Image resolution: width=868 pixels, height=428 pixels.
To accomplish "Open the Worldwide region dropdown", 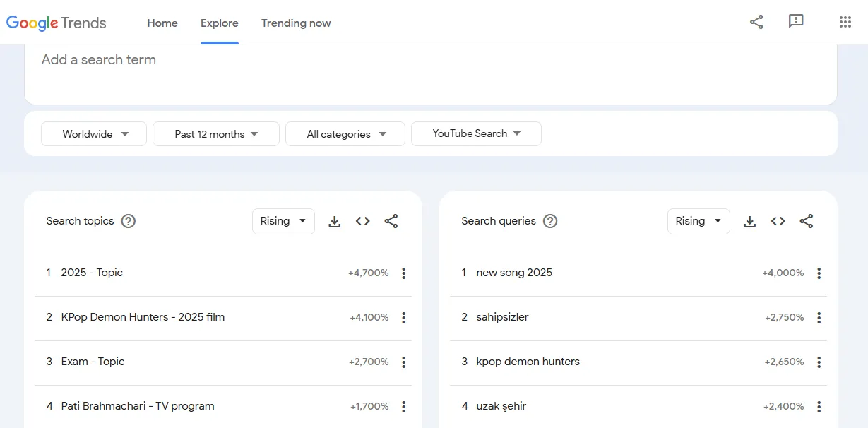I will [94, 134].
